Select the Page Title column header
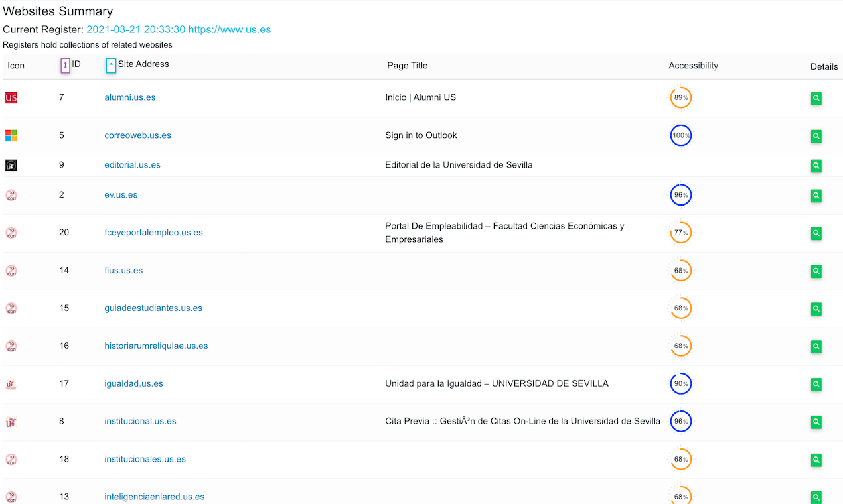The image size is (843, 504). tap(407, 66)
